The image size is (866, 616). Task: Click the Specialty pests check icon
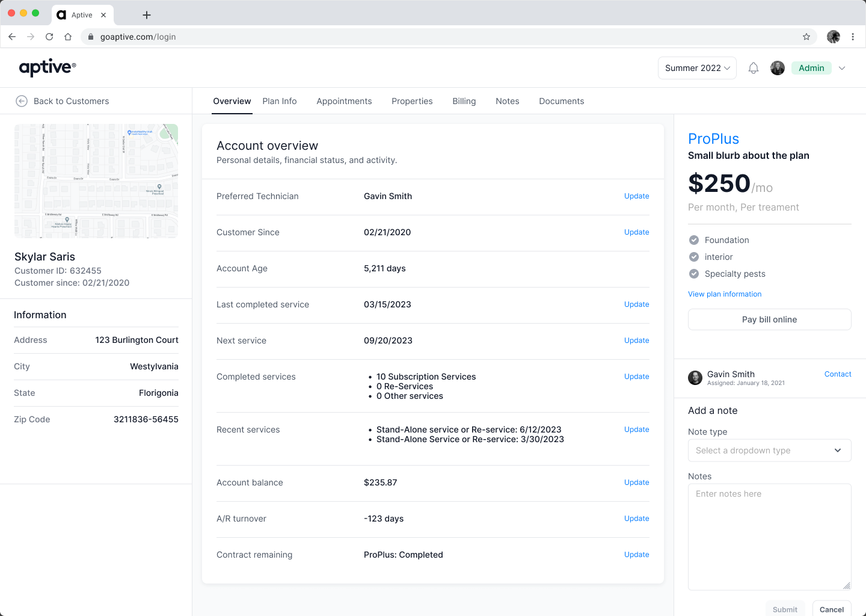tap(694, 274)
